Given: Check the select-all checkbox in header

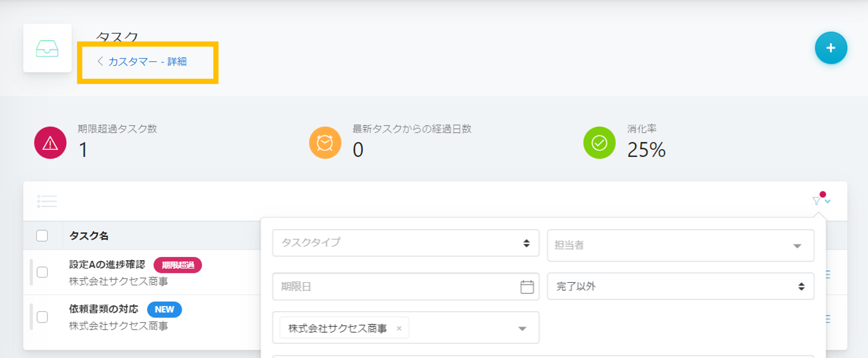Looking at the screenshot, I should 42,236.
